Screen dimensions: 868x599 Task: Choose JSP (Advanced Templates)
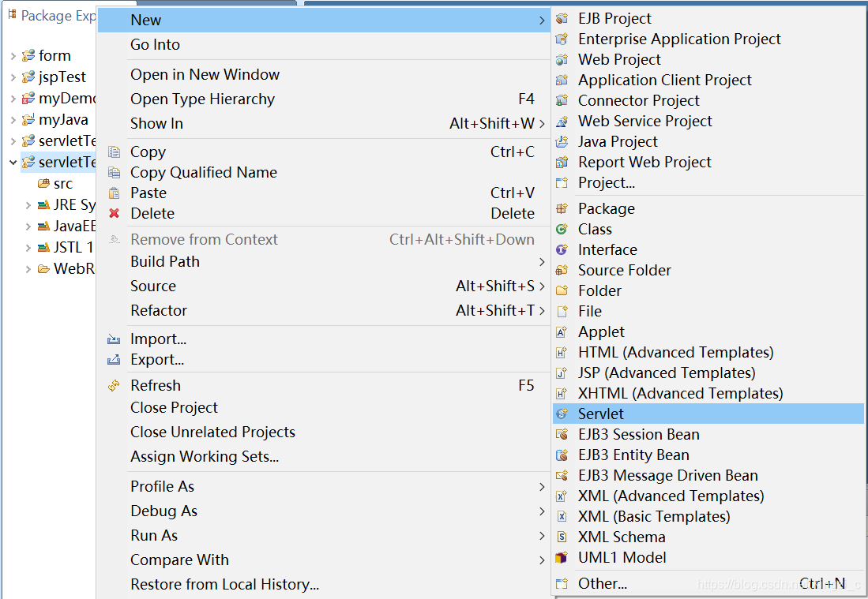click(708, 373)
